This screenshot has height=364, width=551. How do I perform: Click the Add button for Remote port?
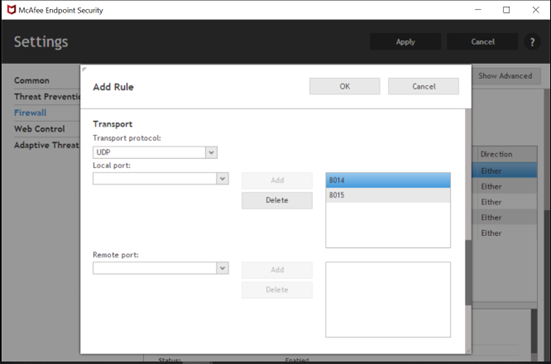click(277, 270)
